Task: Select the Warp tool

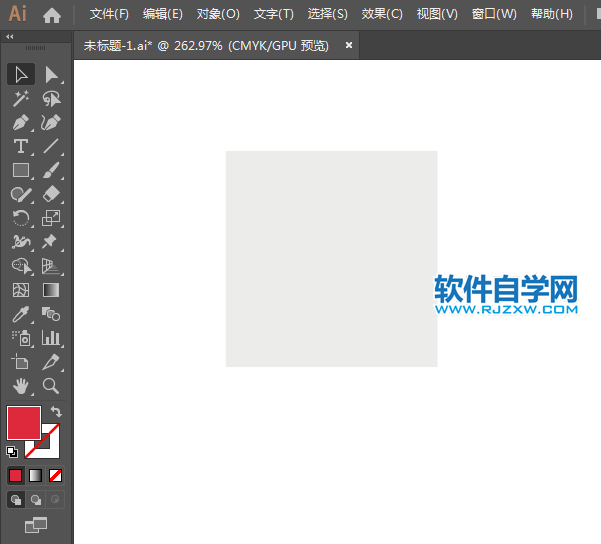Action: click(21, 242)
